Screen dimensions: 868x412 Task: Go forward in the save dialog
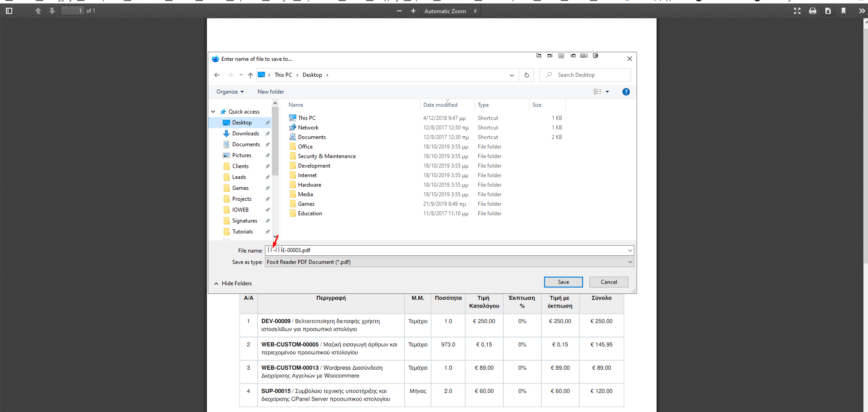[x=230, y=75]
